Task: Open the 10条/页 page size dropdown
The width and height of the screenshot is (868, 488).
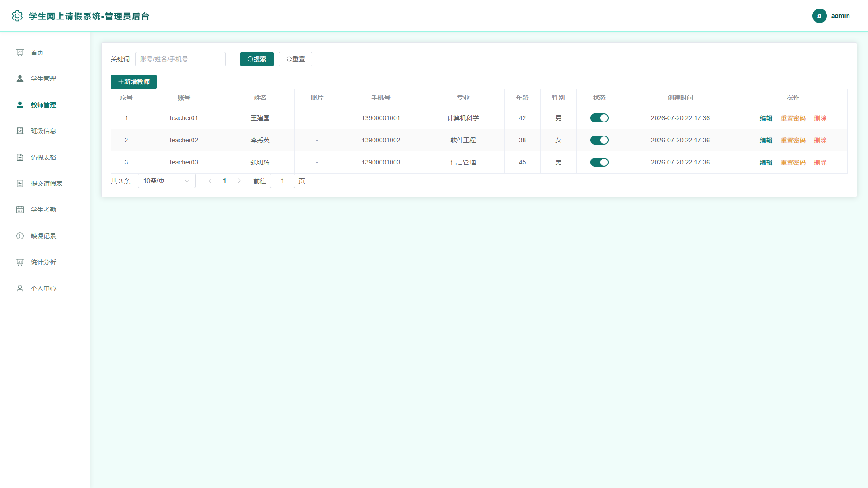Action: (x=167, y=181)
